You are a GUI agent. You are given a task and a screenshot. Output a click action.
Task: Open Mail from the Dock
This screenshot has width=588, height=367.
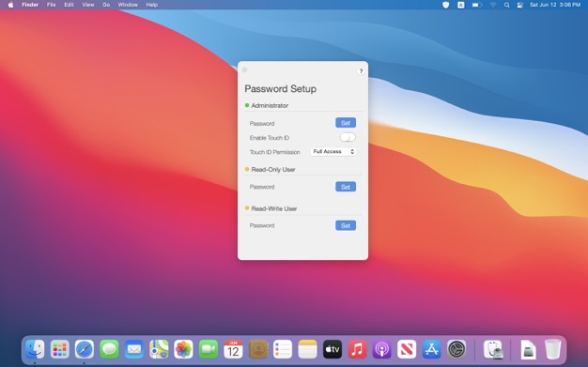pyautogui.click(x=134, y=349)
